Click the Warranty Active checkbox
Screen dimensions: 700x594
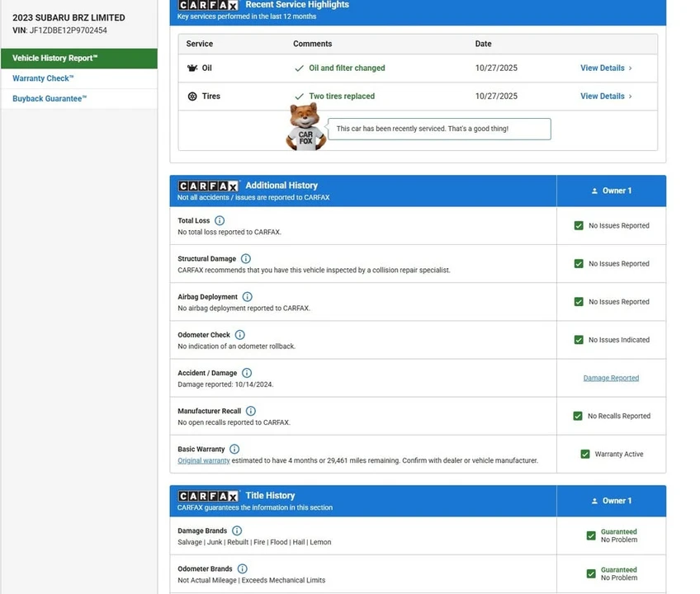click(x=584, y=454)
